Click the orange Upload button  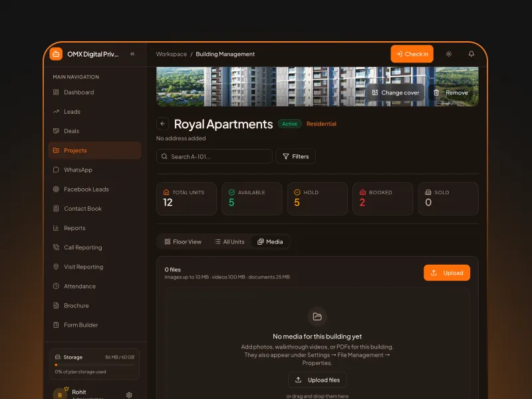tap(447, 273)
